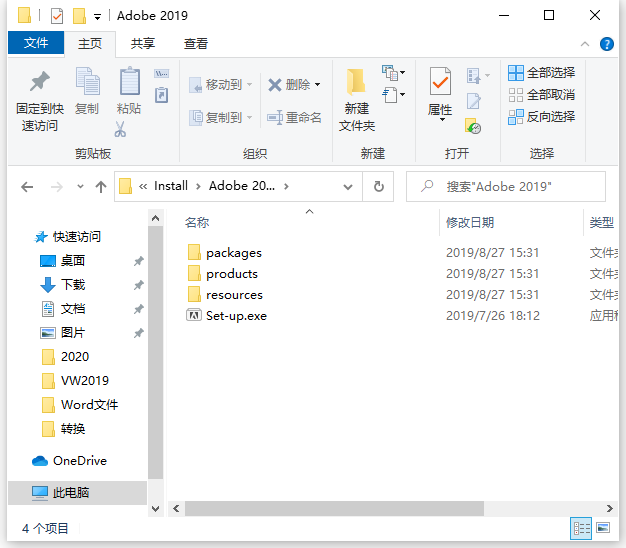This screenshot has width=626, height=548.
Task: Sort by Name column header
Action: pyautogui.click(x=197, y=222)
